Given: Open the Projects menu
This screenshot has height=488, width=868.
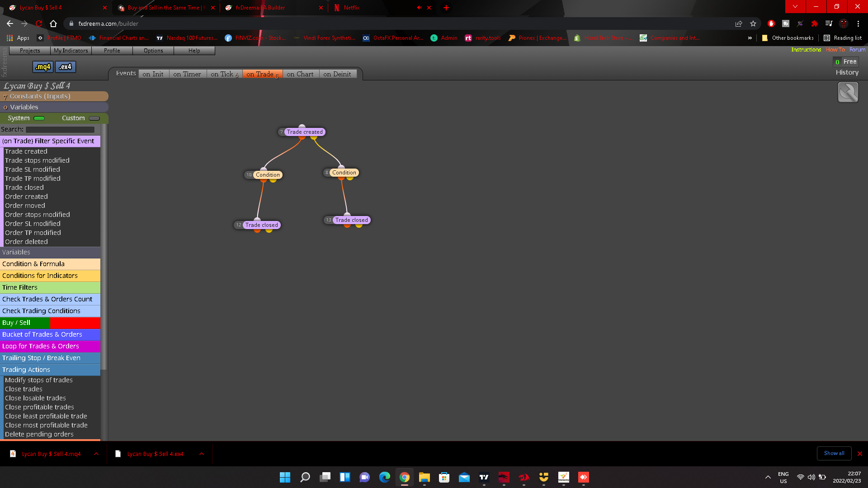Looking at the screenshot, I should coord(30,51).
